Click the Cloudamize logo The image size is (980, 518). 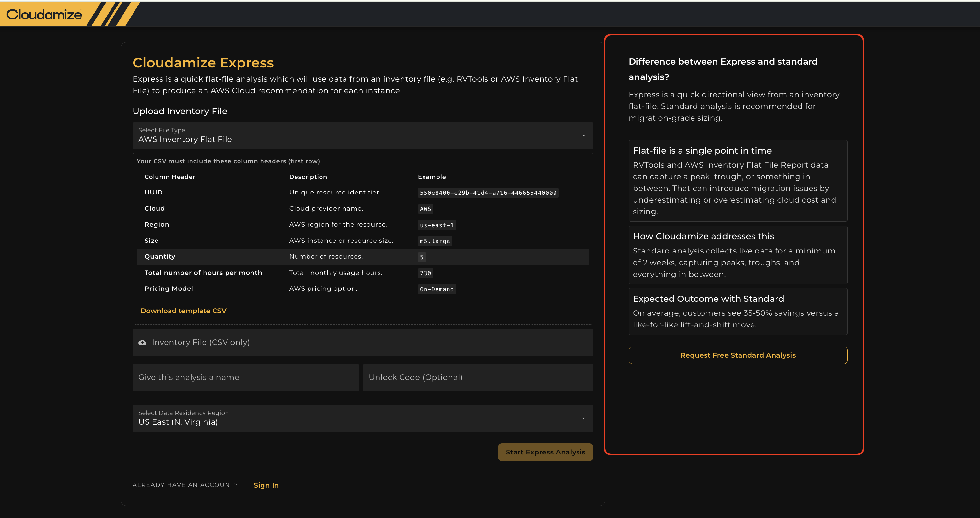[x=44, y=15]
